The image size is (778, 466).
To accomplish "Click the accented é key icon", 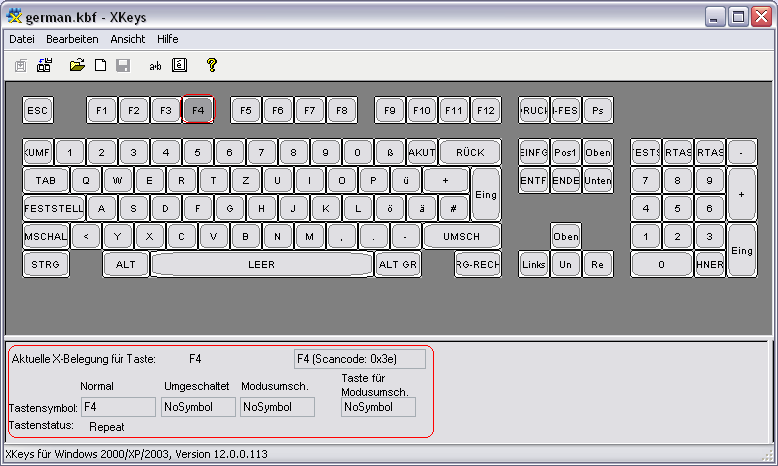I will pos(179,65).
